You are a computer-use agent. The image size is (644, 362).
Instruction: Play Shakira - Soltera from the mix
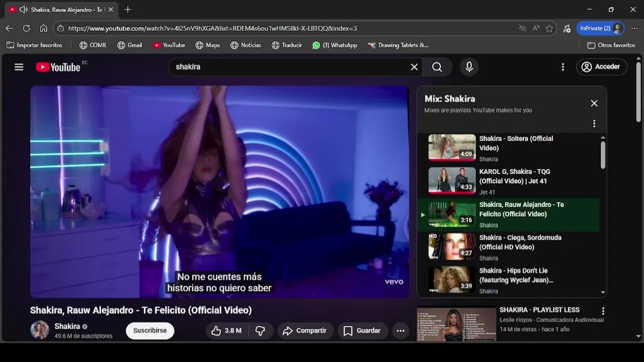[x=508, y=148]
